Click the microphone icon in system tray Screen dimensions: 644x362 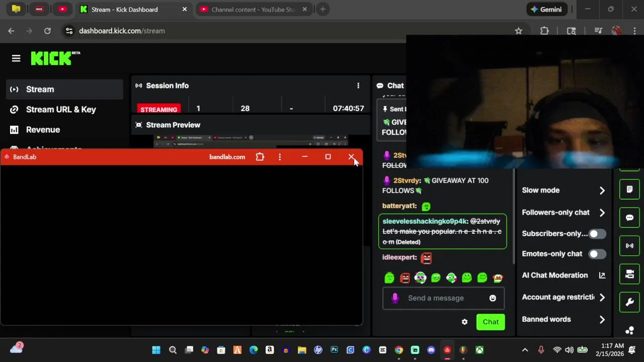click(541, 350)
